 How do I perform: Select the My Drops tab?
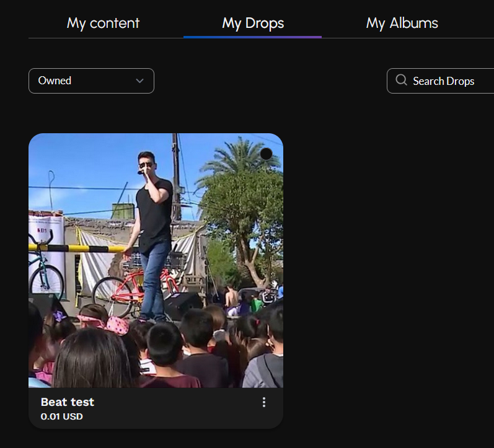[253, 24]
